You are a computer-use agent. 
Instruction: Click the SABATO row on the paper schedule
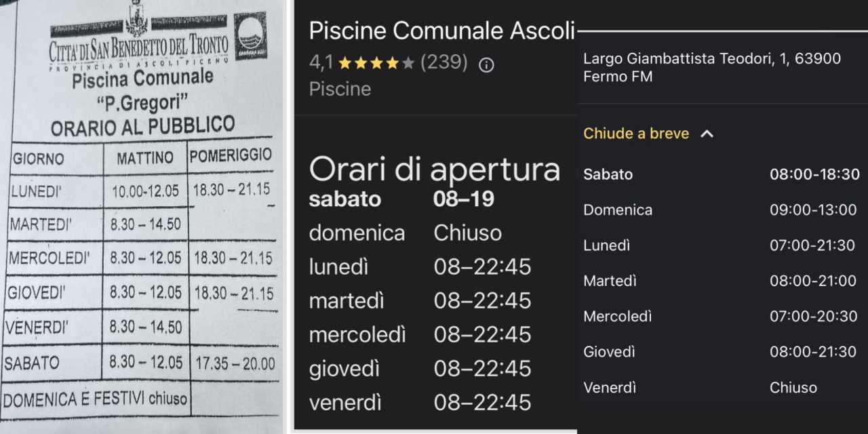[x=140, y=363]
